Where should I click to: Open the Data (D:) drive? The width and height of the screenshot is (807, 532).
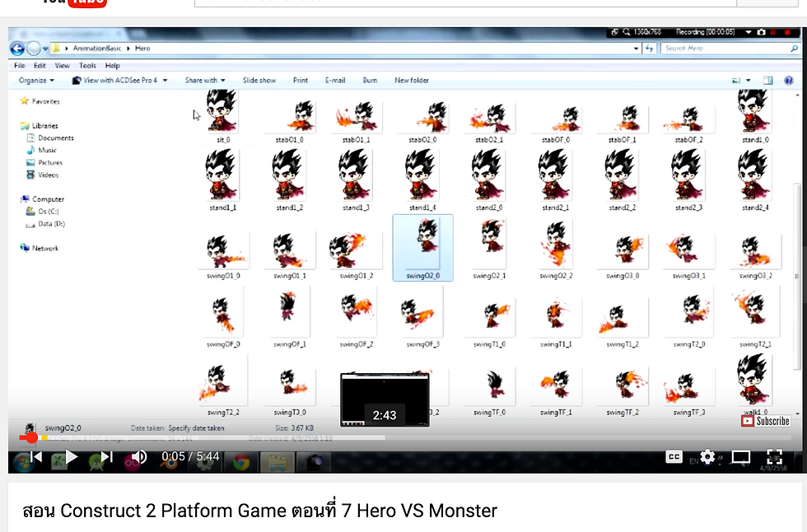coord(51,224)
